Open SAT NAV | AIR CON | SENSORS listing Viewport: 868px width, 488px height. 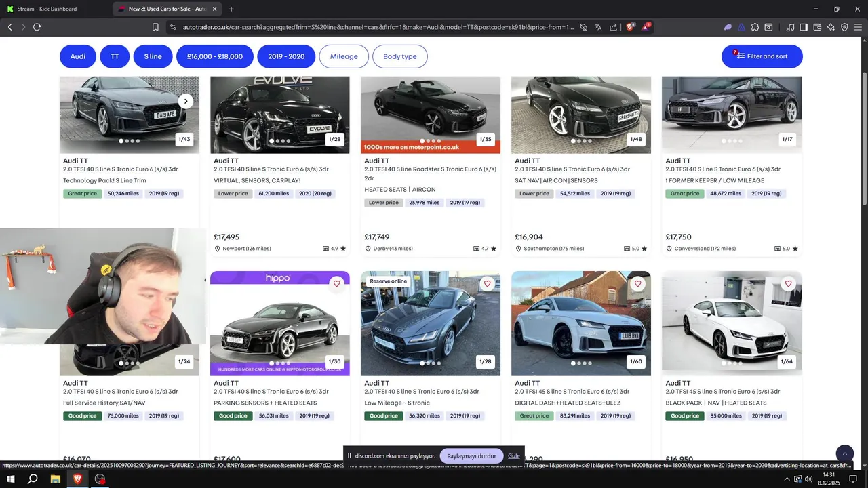pyautogui.click(x=556, y=181)
